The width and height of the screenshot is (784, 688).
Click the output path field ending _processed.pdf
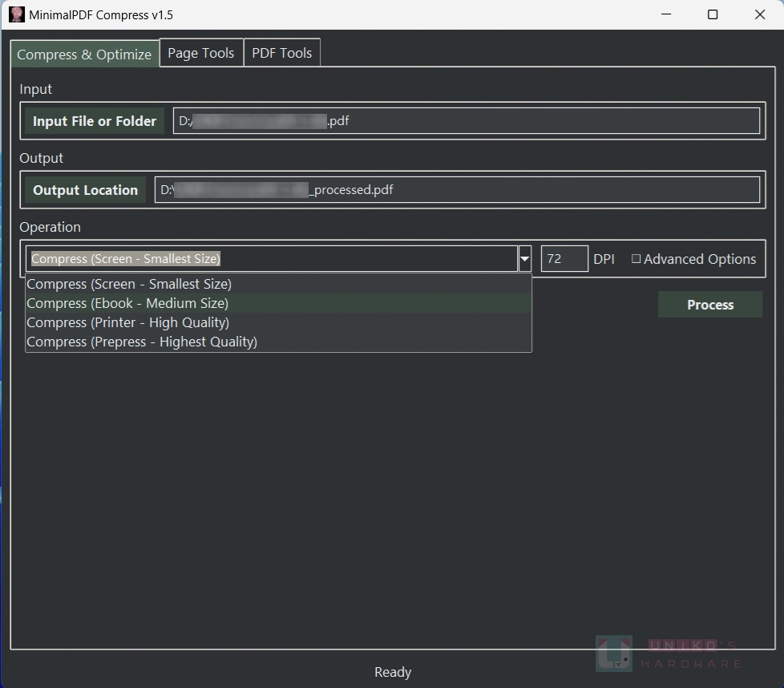[x=457, y=190]
